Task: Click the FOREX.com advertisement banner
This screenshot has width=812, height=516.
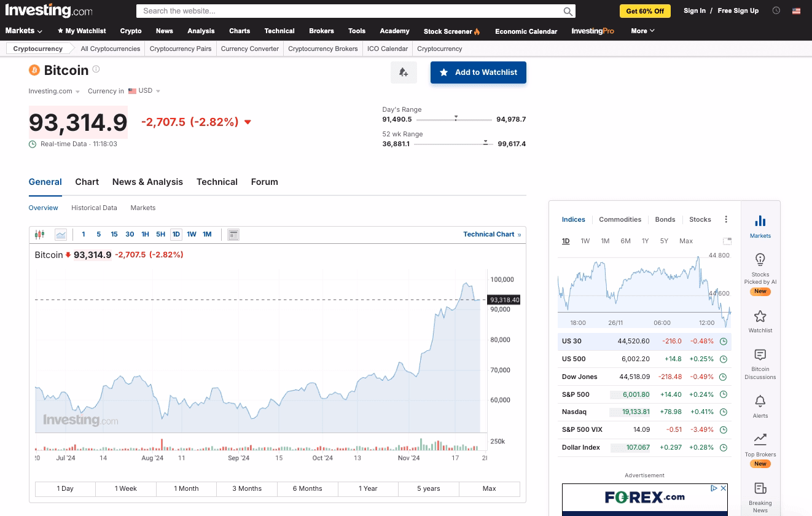Action: [x=645, y=499]
